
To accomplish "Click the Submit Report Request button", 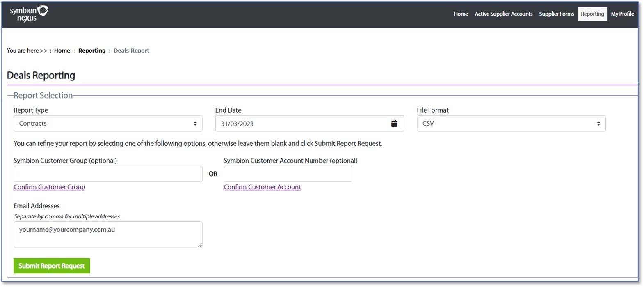I will point(52,266).
